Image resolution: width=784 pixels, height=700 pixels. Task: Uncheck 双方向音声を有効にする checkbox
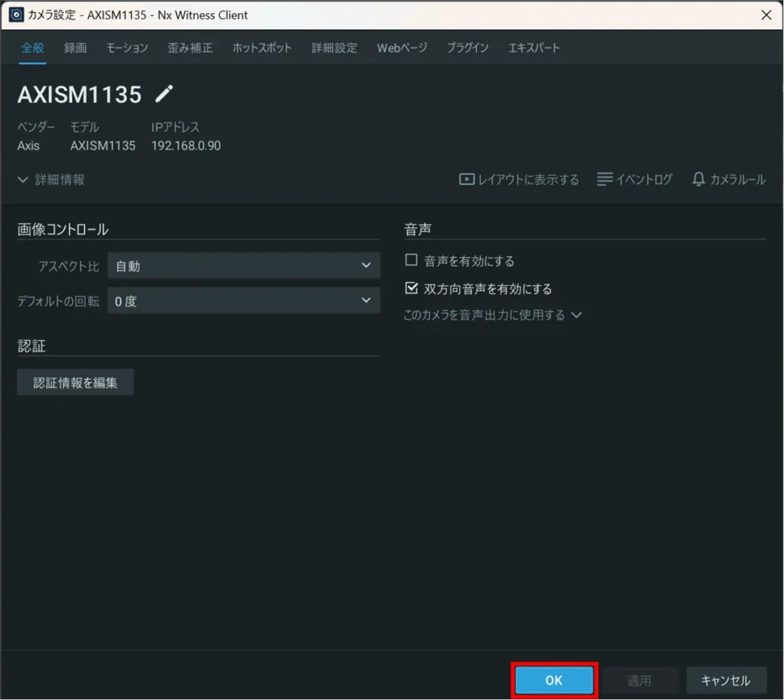pyautogui.click(x=411, y=289)
